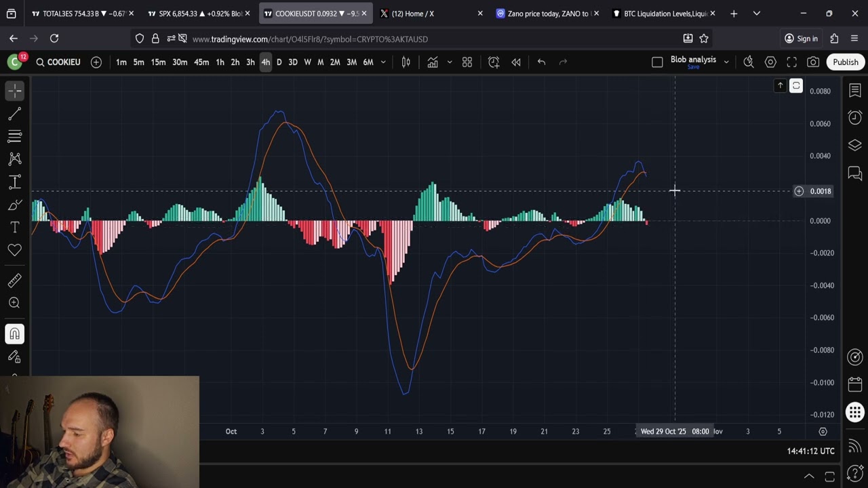Switch to the 1m timeframe
This screenshot has width=868, height=488.
(x=121, y=62)
